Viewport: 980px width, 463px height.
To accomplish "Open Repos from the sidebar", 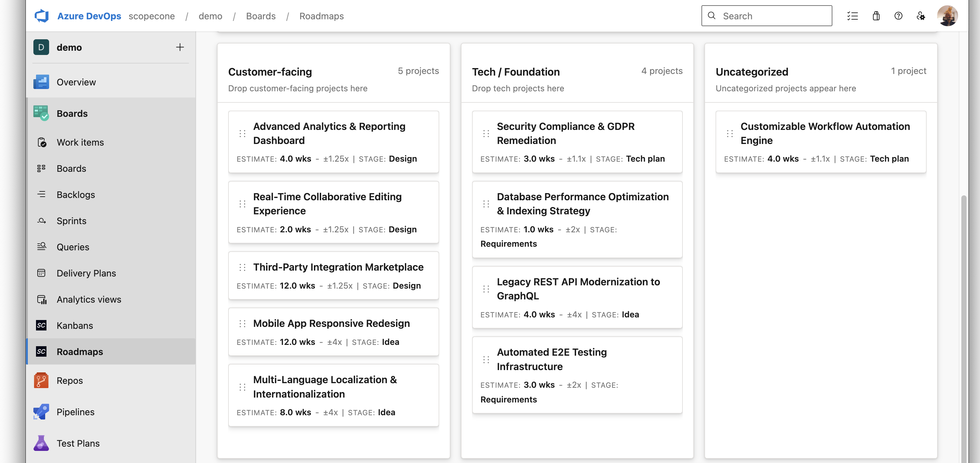I will [70, 380].
